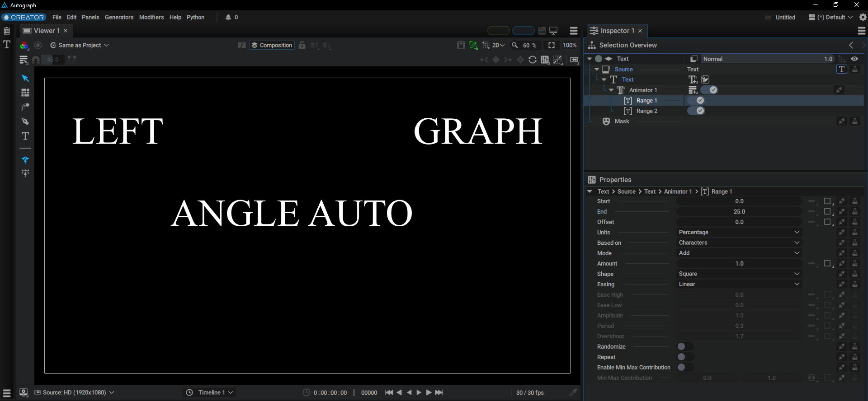Open the Easing Linear dropdown
This screenshot has height=401, width=868.
[739, 284]
